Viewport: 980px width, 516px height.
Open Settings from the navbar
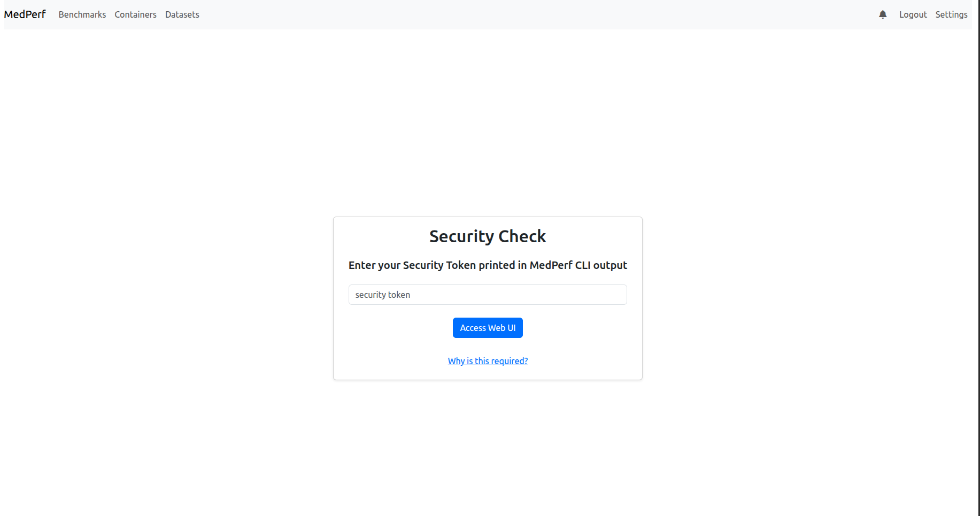[951, 15]
